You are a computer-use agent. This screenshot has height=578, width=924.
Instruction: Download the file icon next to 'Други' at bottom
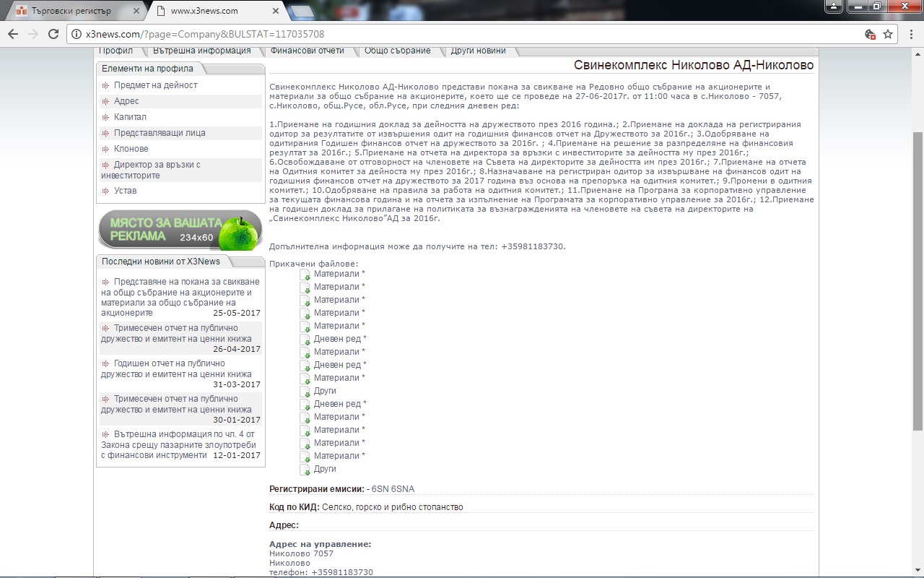click(x=305, y=470)
